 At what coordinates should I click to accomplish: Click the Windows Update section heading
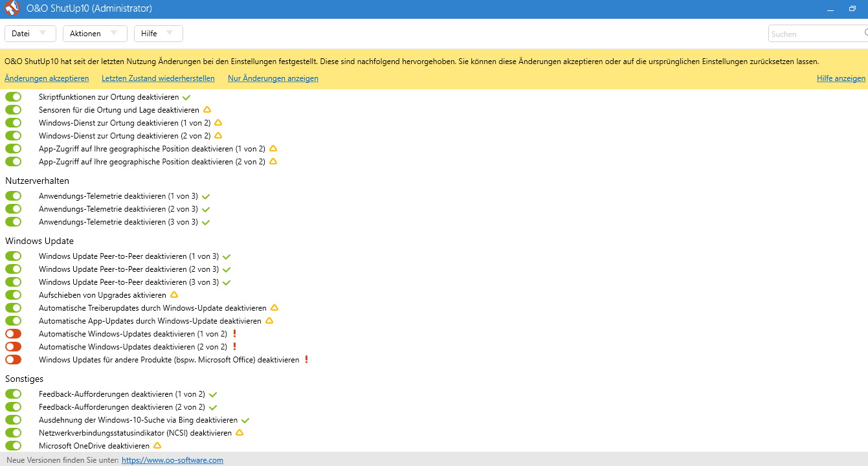click(x=39, y=241)
